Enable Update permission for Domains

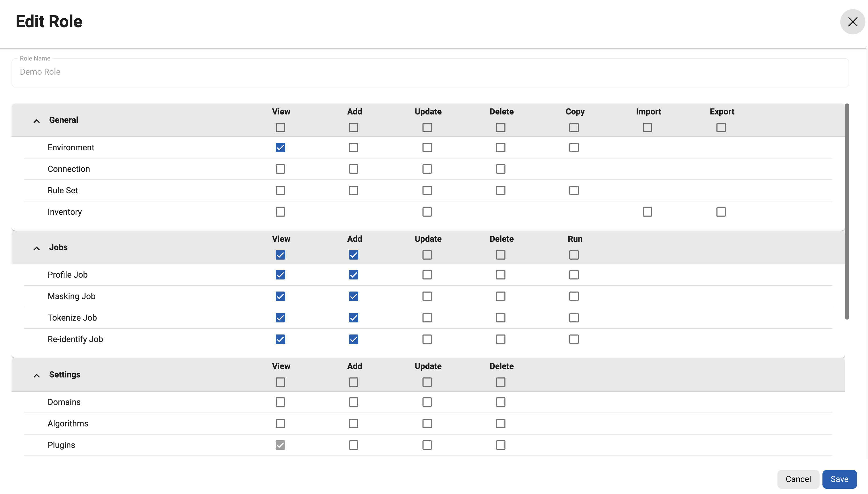(427, 402)
